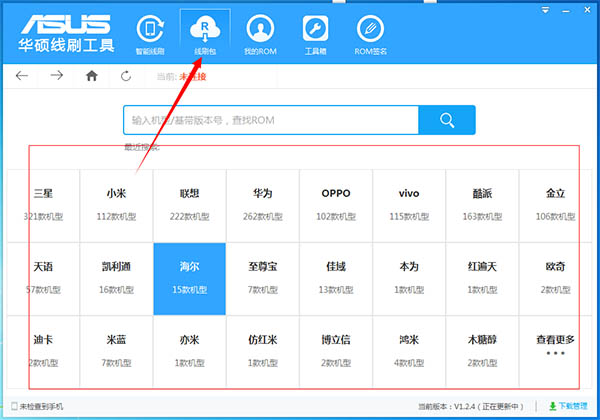600x420 pixels.
Task: Open the 智能线刷 smart flash tool
Action: coord(150,33)
